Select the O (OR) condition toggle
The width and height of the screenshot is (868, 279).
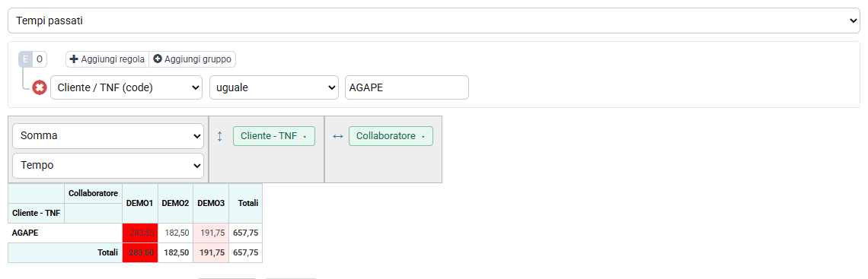tap(40, 59)
